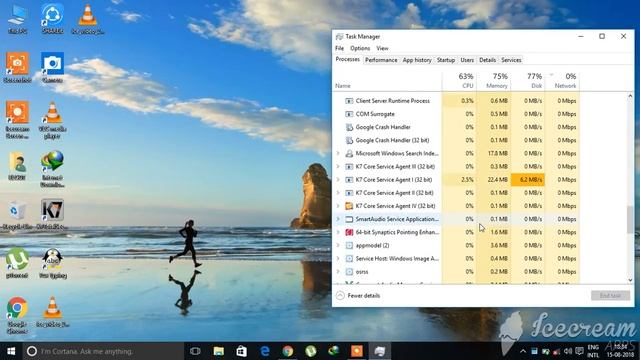Open the USER folder on desktop
The width and height of the screenshot is (640, 360).
coord(17,166)
